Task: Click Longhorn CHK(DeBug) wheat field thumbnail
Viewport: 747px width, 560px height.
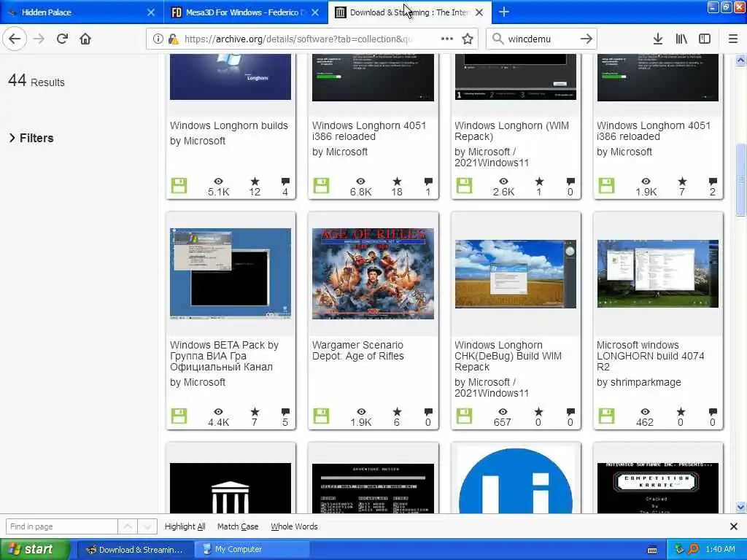Action: [516, 274]
